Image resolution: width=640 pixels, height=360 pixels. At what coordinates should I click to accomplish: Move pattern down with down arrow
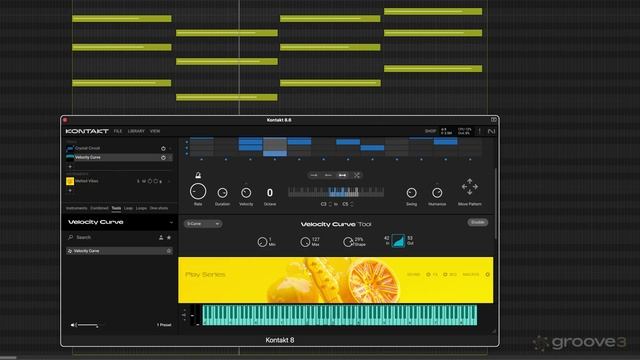[470, 193]
